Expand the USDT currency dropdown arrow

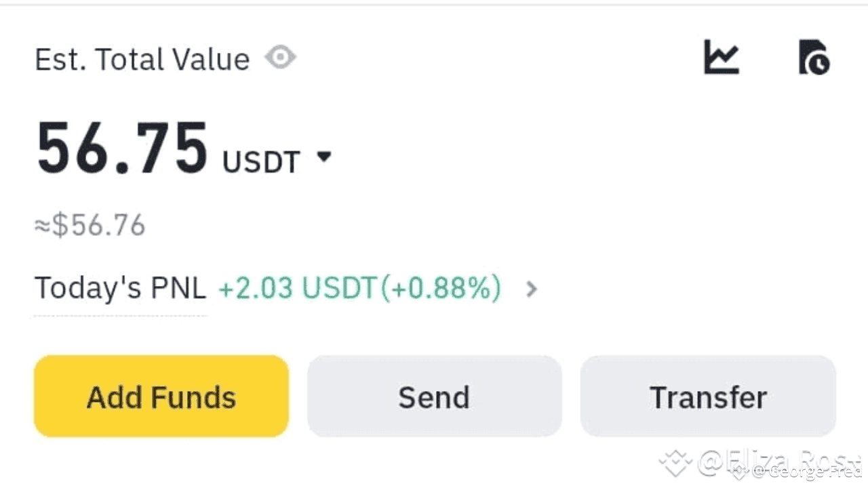(324, 157)
